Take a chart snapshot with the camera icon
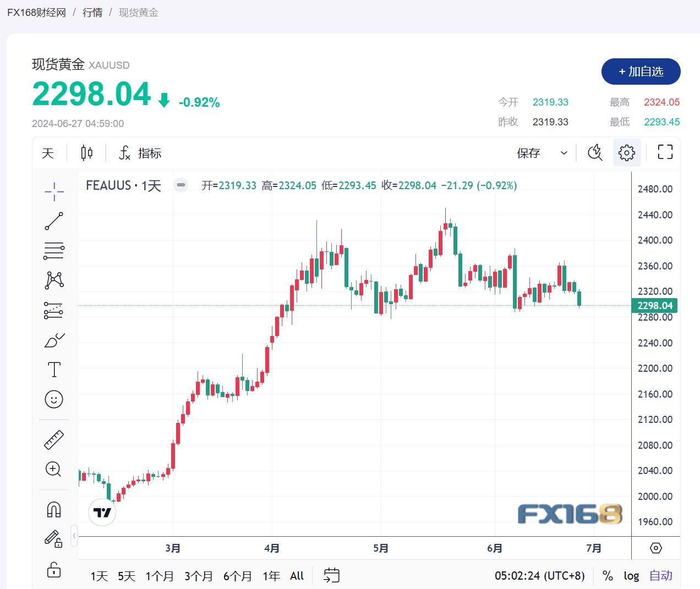The height and width of the screenshot is (589, 700). (x=595, y=153)
